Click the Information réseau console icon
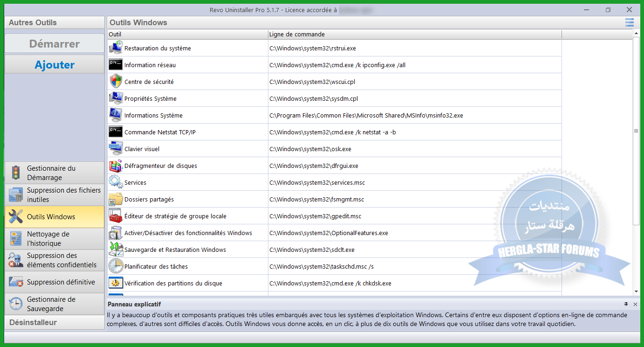Screen dimensions: 644x347 point(116,65)
